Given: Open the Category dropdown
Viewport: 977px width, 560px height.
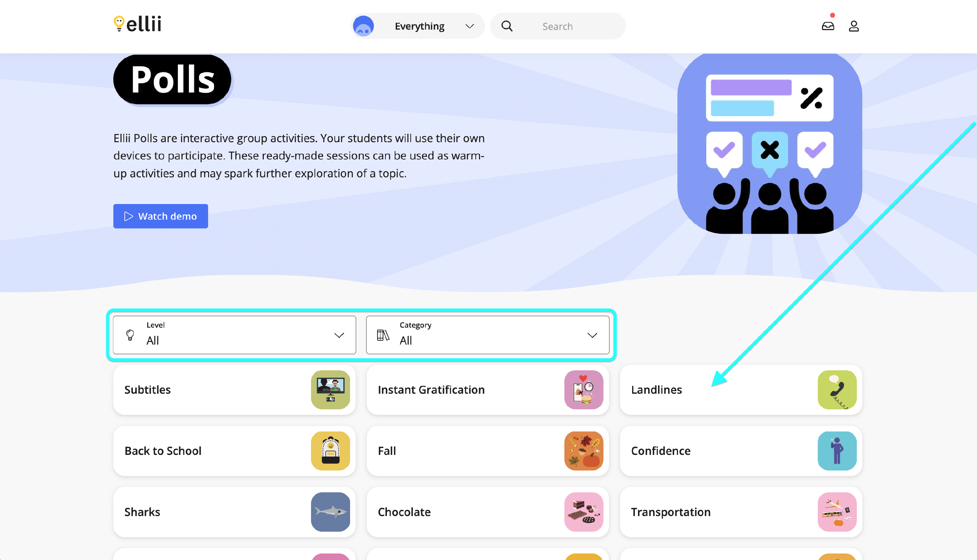Looking at the screenshot, I should (x=488, y=335).
